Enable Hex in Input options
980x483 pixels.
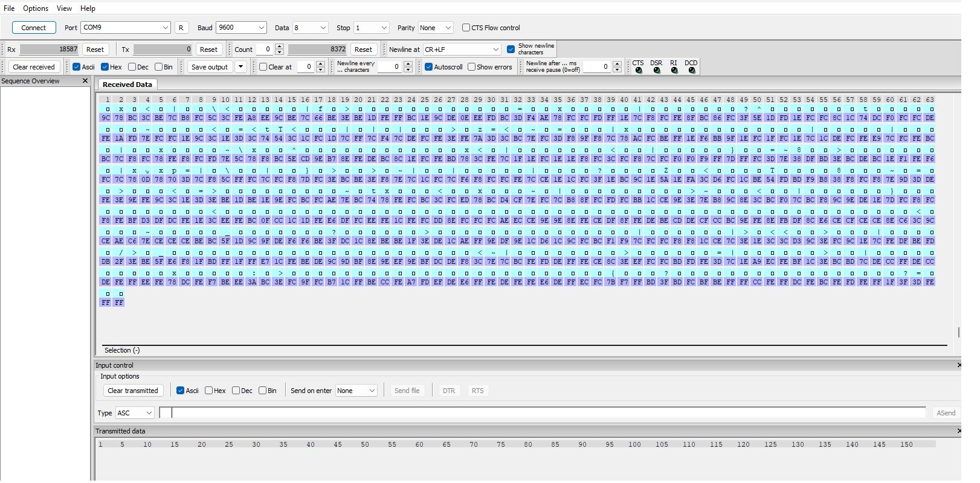click(x=208, y=391)
